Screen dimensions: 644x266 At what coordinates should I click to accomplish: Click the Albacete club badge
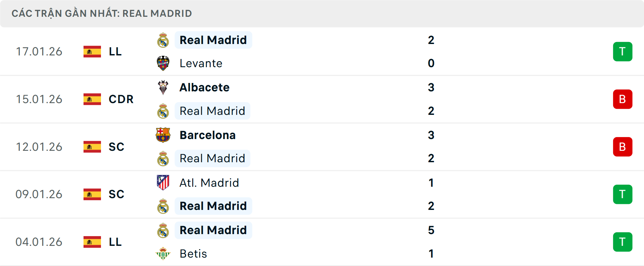coord(163,88)
